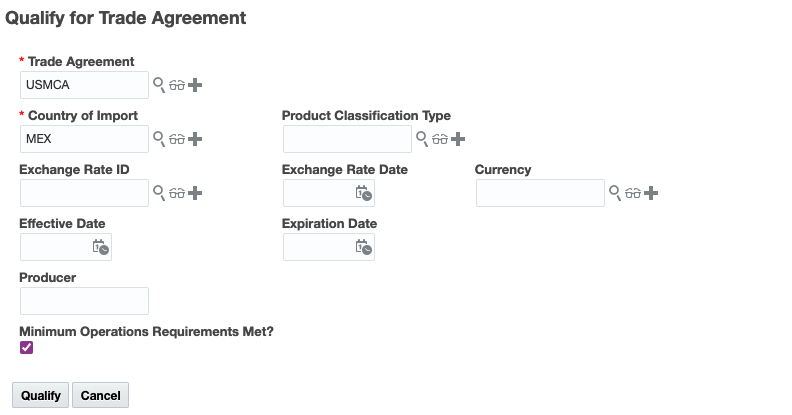Open Effective Date calendar picker

pos(100,247)
